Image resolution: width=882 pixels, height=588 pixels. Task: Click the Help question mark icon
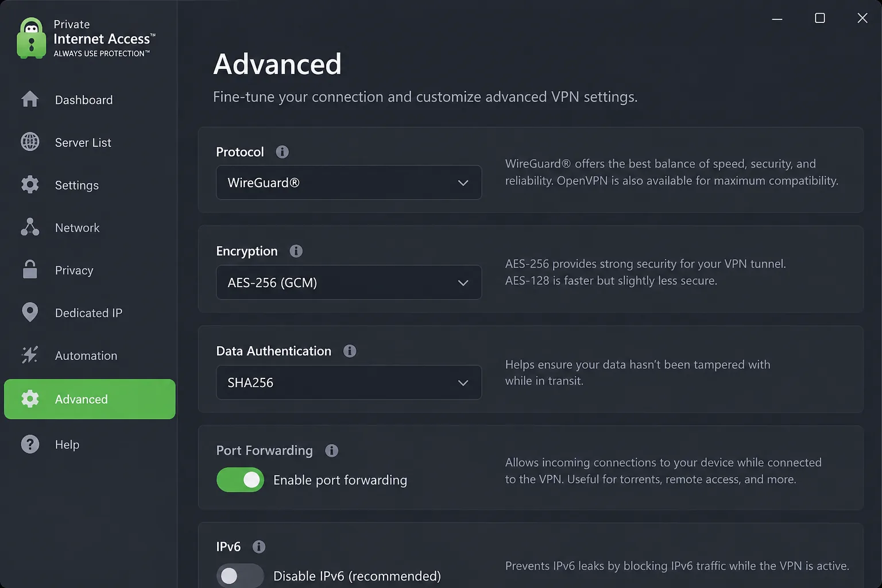tap(30, 444)
